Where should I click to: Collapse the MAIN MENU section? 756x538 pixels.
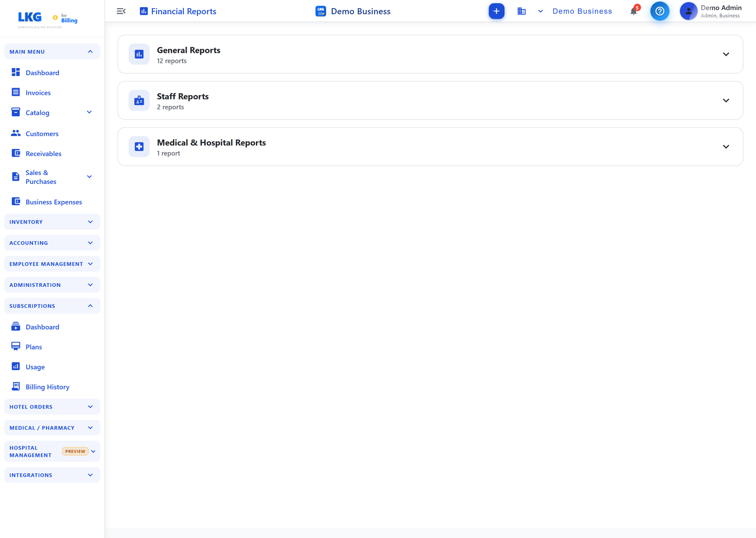point(52,52)
